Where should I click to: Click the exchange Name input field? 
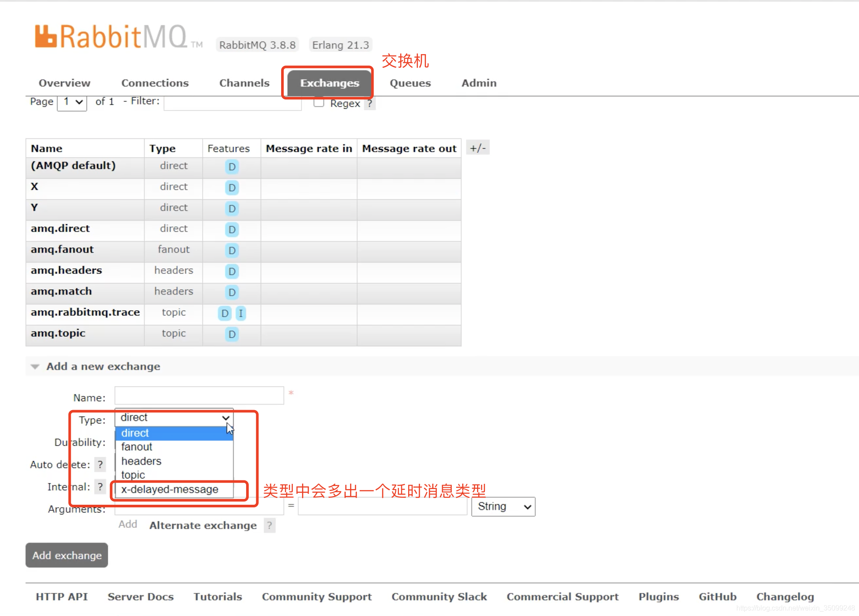[199, 395]
